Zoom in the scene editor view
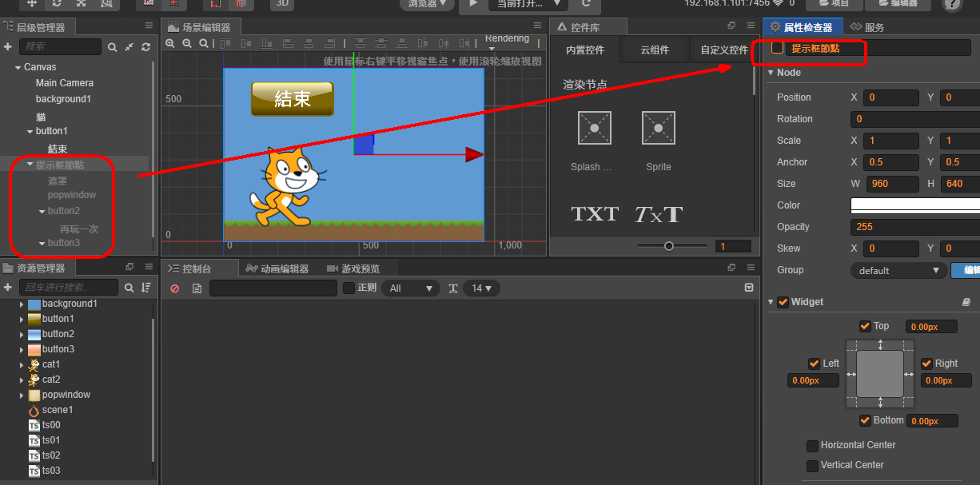The width and height of the screenshot is (980, 485). (170, 43)
